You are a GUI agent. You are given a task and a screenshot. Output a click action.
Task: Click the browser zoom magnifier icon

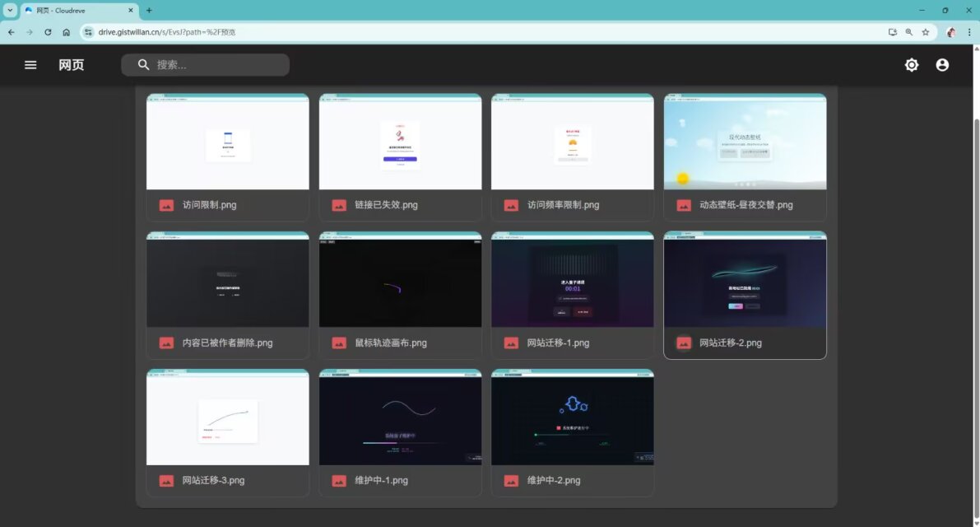[x=909, y=32]
